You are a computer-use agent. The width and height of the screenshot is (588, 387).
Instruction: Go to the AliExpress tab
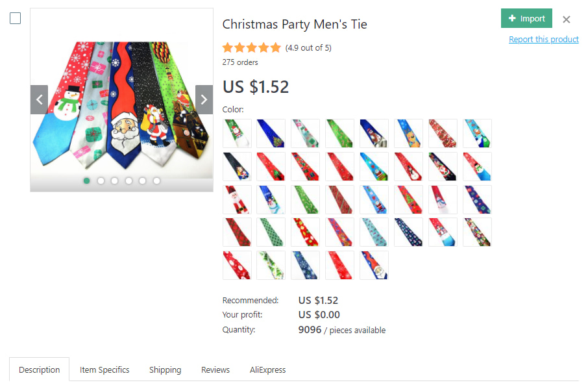point(267,369)
